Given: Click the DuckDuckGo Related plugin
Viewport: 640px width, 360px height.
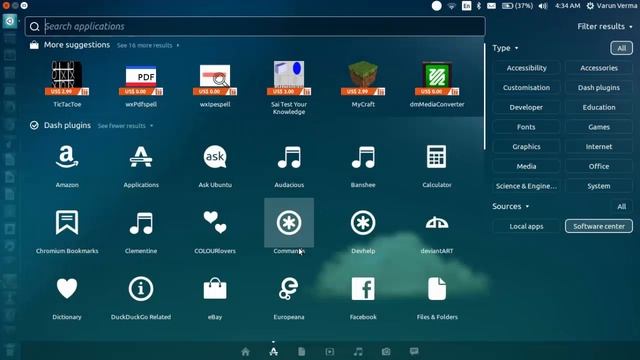Looking at the screenshot, I should point(141,289).
